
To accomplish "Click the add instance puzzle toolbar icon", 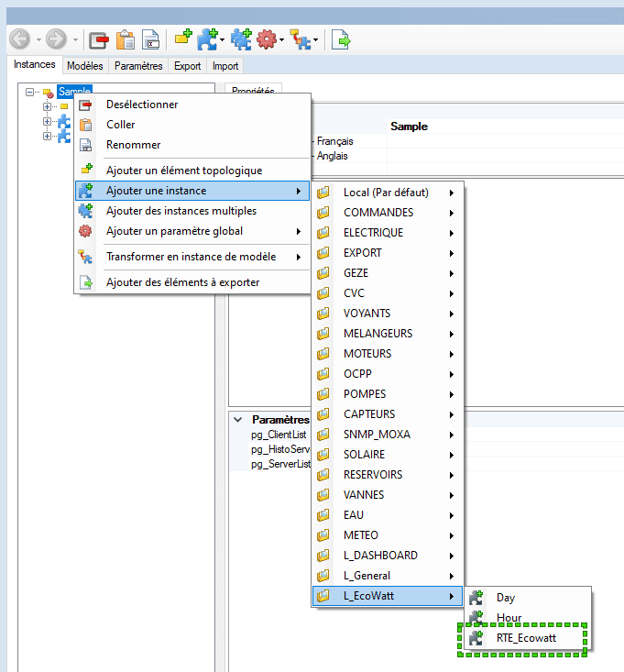I will click(207, 39).
